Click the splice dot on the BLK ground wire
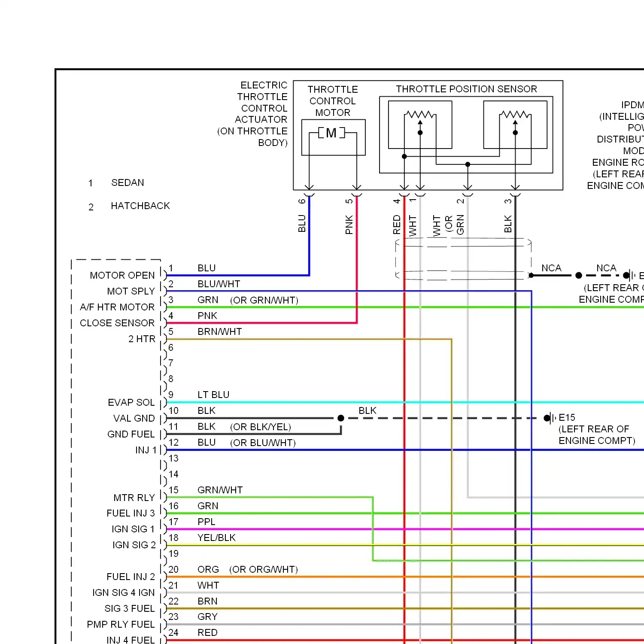 click(x=340, y=418)
